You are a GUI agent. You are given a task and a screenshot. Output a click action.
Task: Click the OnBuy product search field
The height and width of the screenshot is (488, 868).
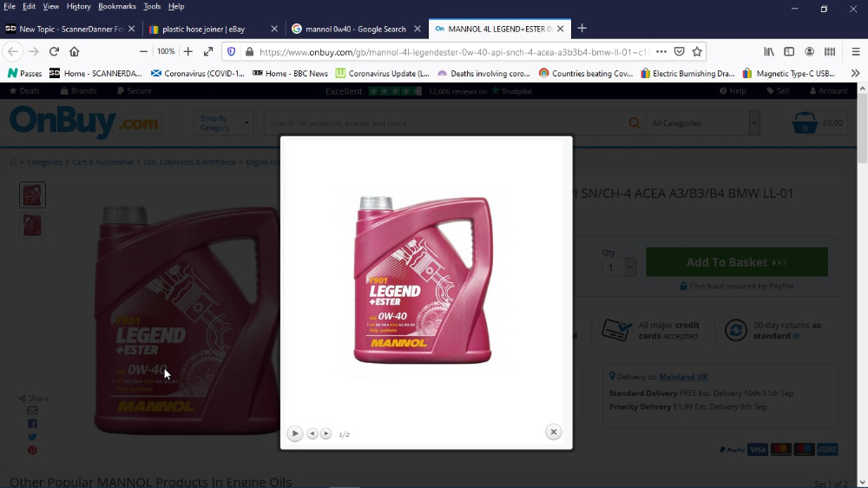point(445,123)
